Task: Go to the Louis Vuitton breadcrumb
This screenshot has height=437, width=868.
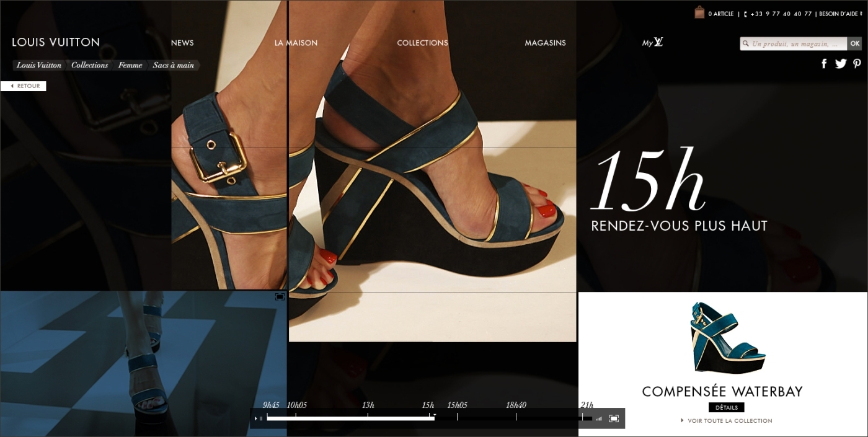Action: [38, 65]
